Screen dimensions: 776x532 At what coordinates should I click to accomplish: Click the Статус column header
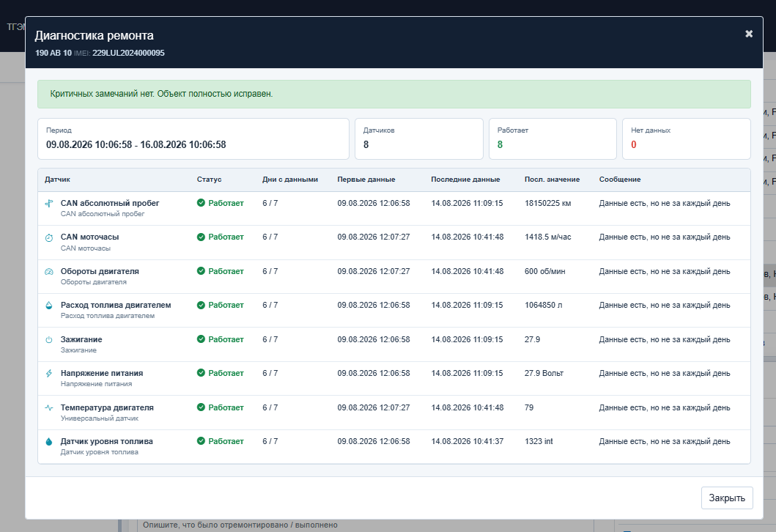[209, 179]
